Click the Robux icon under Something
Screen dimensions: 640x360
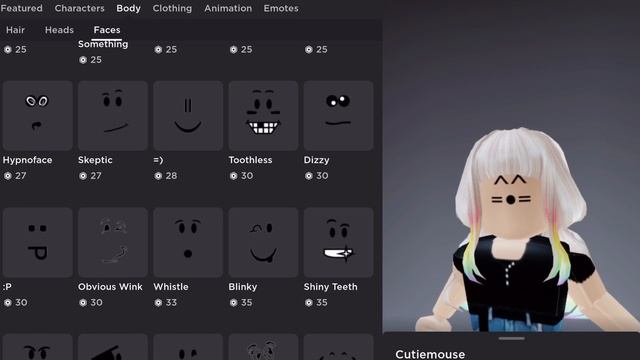click(83, 60)
